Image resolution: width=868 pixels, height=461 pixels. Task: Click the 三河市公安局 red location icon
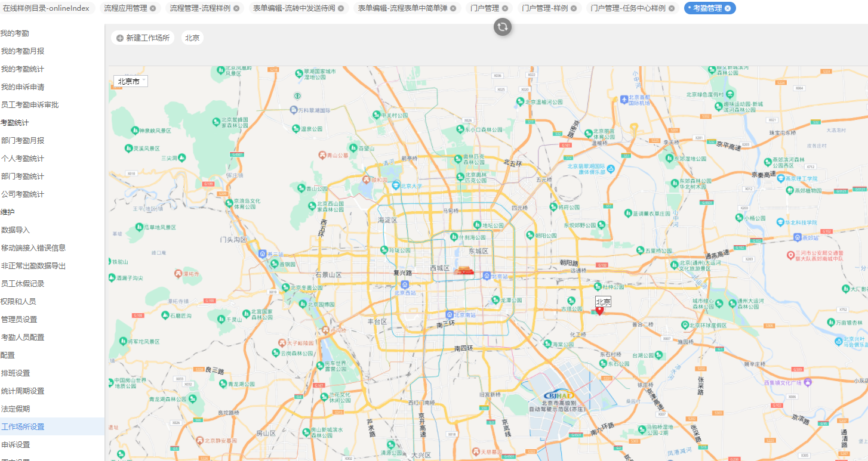point(790,255)
